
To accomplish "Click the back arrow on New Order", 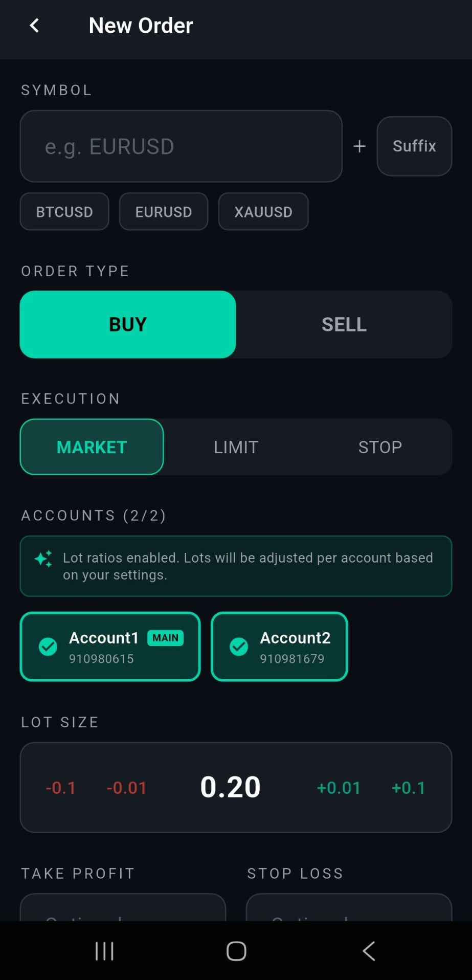I will click(34, 25).
